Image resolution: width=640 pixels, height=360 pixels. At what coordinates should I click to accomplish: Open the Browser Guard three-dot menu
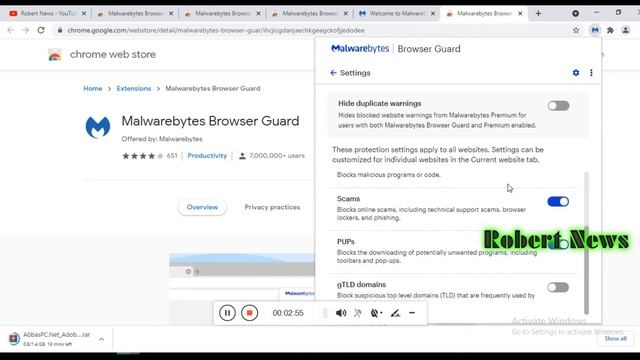(591, 73)
